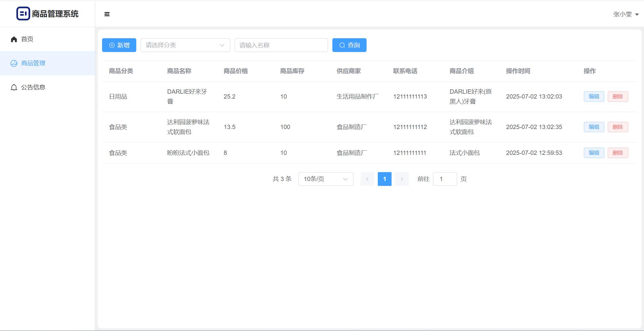The height and width of the screenshot is (331, 644).
Task: Click the system logo icon
Action: point(23,14)
